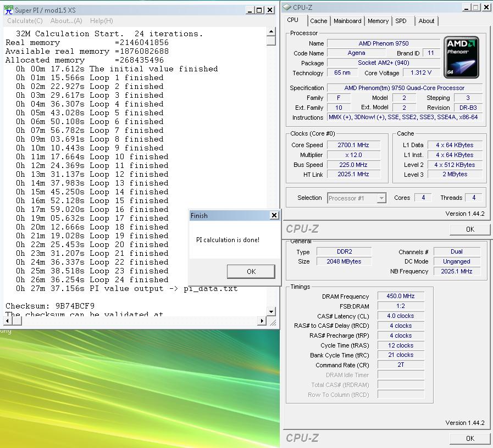Click OK in the lower CPU-Z memory window
The width and height of the screenshot is (493, 448).
pyautogui.click(x=470, y=438)
